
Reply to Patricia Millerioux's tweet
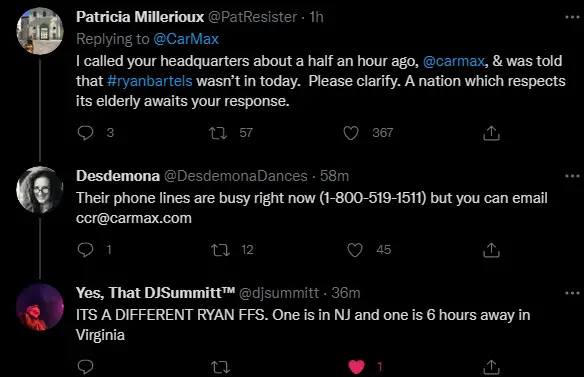[85, 133]
